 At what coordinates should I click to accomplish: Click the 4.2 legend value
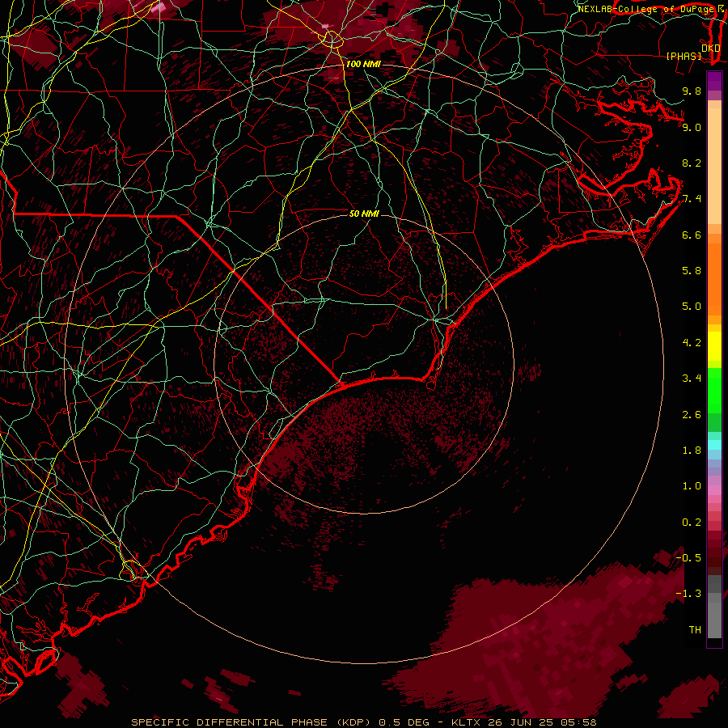pos(692,343)
